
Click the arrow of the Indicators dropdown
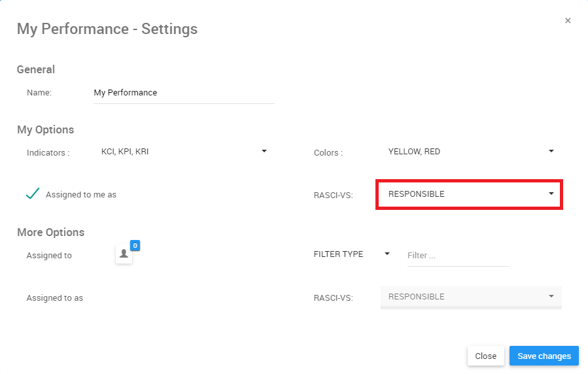point(264,151)
